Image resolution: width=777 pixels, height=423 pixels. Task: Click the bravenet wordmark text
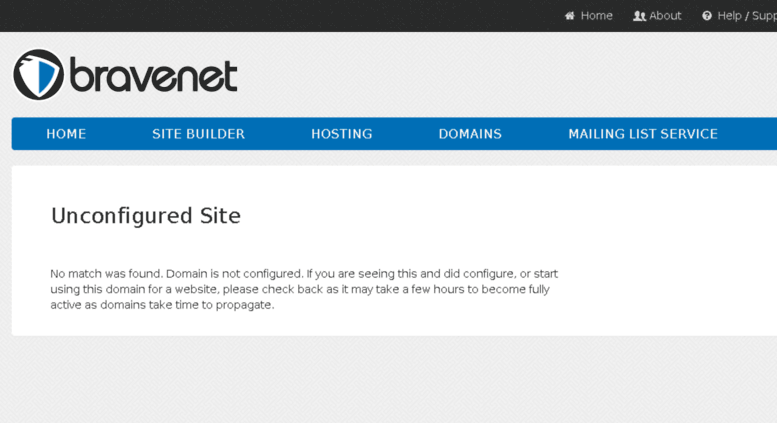[x=154, y=75]
